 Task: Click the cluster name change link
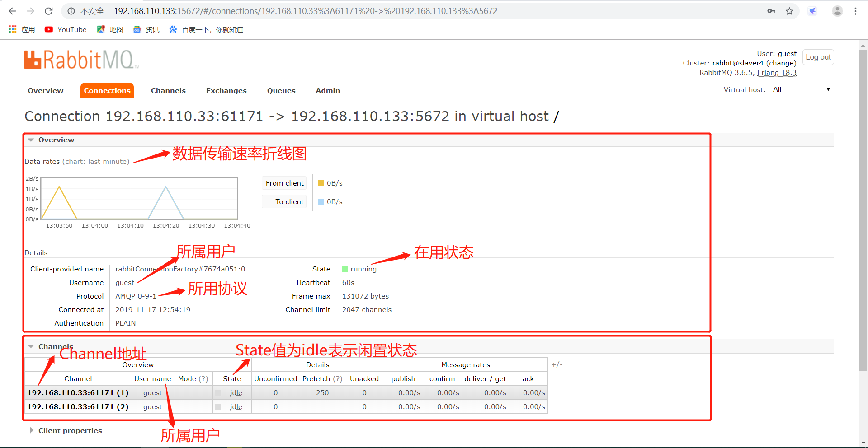[x=781, y=63]
